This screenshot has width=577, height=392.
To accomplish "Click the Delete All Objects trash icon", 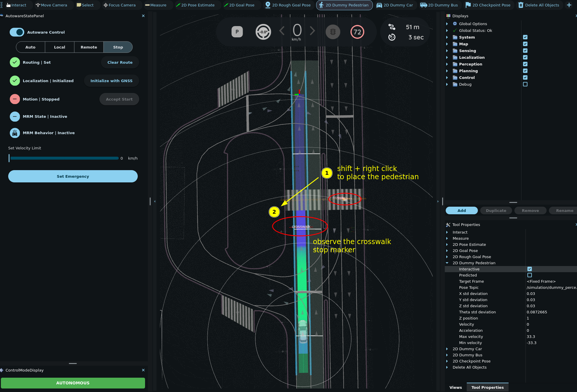I will pos(521,5).
